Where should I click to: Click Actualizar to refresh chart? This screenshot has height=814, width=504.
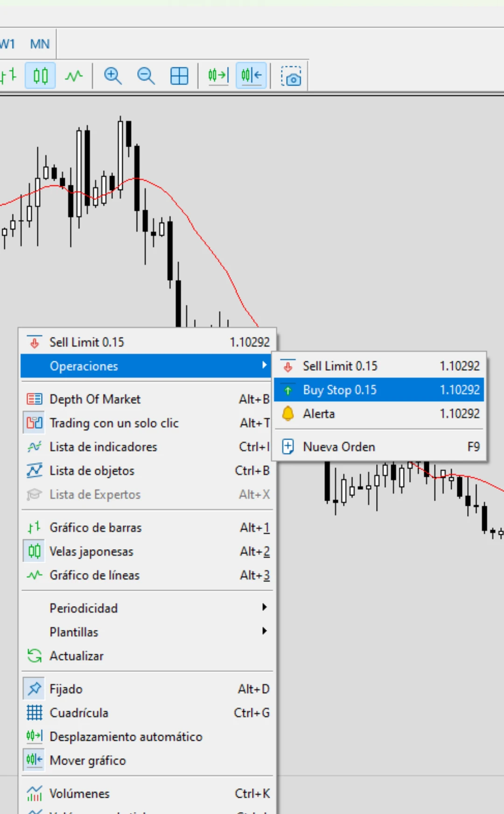(77, 656)
